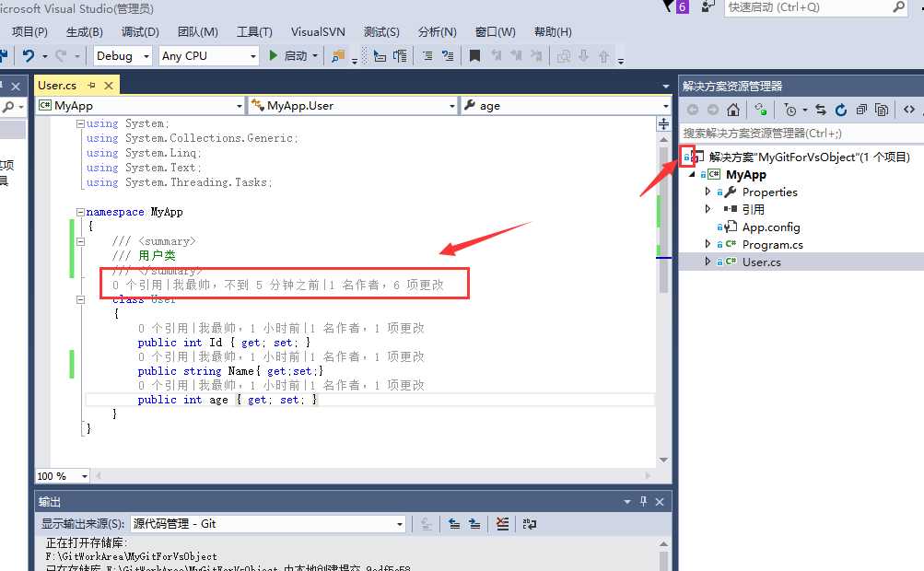Open the 测试(S) menu
The width and height of the screenshot is (924, 571).
[381, 32]
